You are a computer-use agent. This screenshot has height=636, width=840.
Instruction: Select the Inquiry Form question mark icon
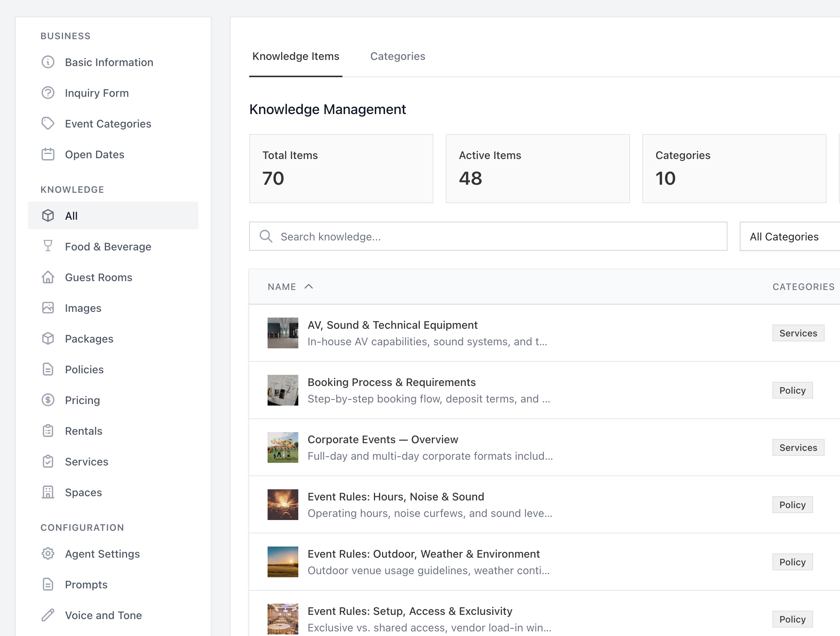(x=48, y=93)
